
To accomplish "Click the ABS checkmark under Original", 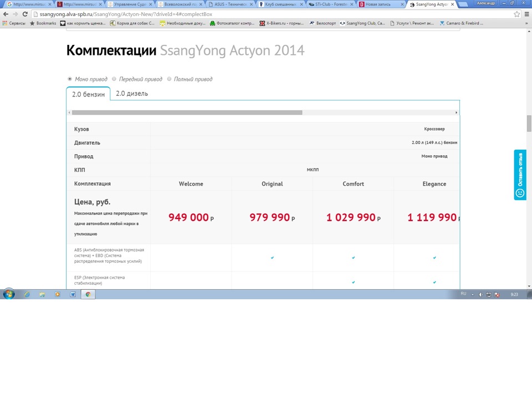I will pyautogui.click(x=272, y=258).
